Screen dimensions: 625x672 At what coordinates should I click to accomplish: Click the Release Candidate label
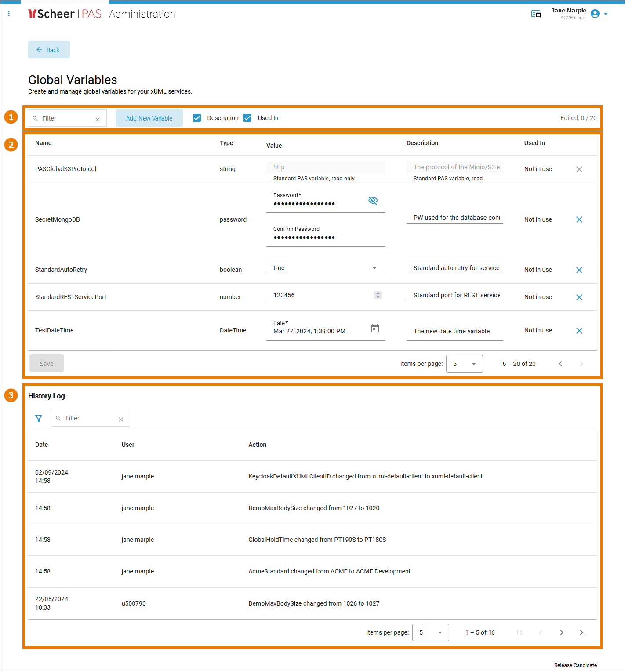click(575, 665)
